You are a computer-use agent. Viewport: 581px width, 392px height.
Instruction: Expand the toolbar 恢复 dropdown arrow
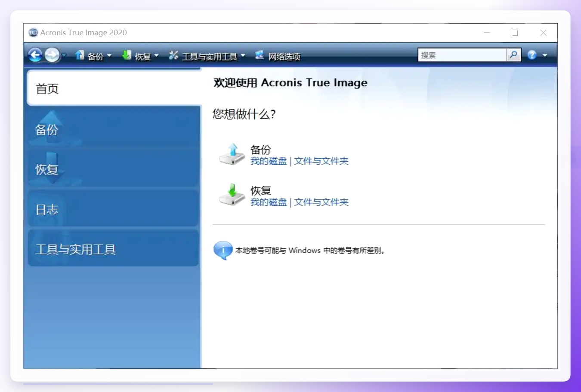157,55
